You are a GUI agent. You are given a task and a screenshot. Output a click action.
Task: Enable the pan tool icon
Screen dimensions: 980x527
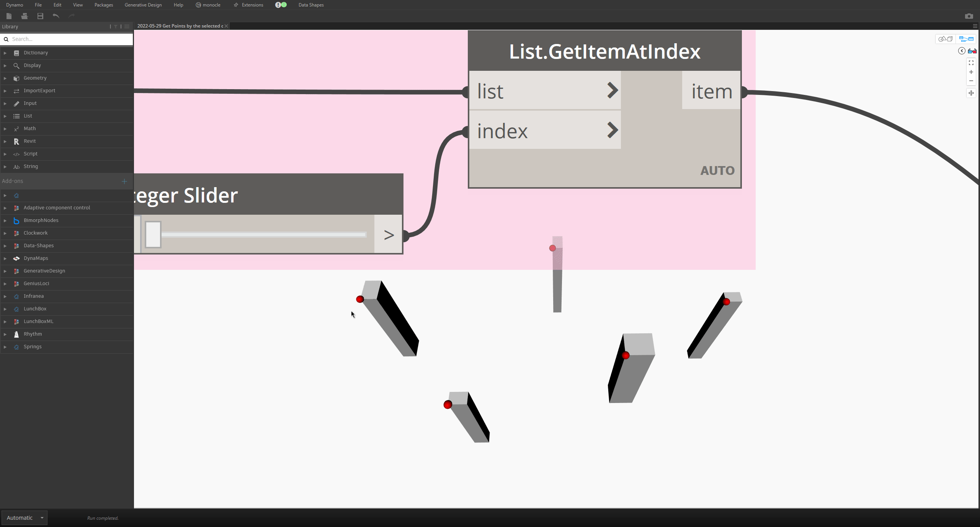coord(971,93)
